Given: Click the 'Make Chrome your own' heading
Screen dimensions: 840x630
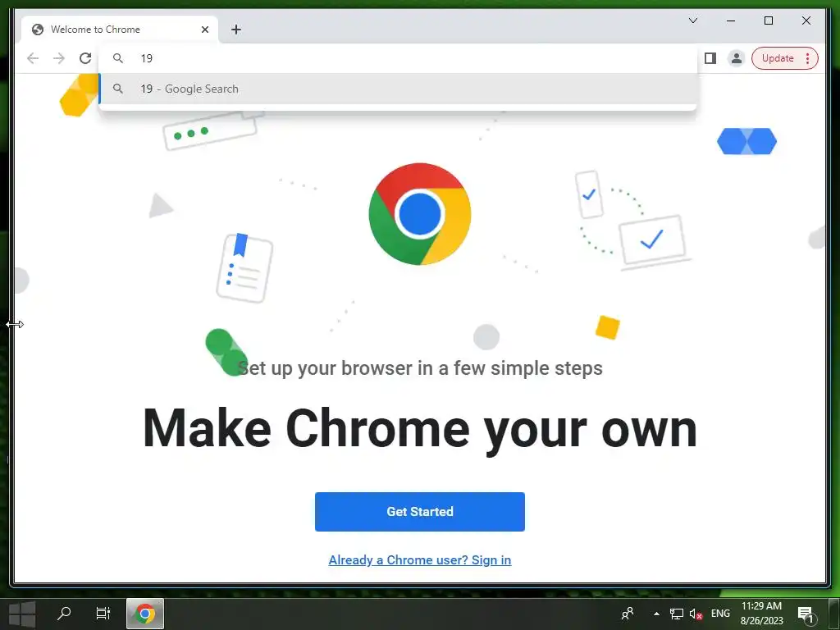Looking at the screenshot, I should pos(420,429).
